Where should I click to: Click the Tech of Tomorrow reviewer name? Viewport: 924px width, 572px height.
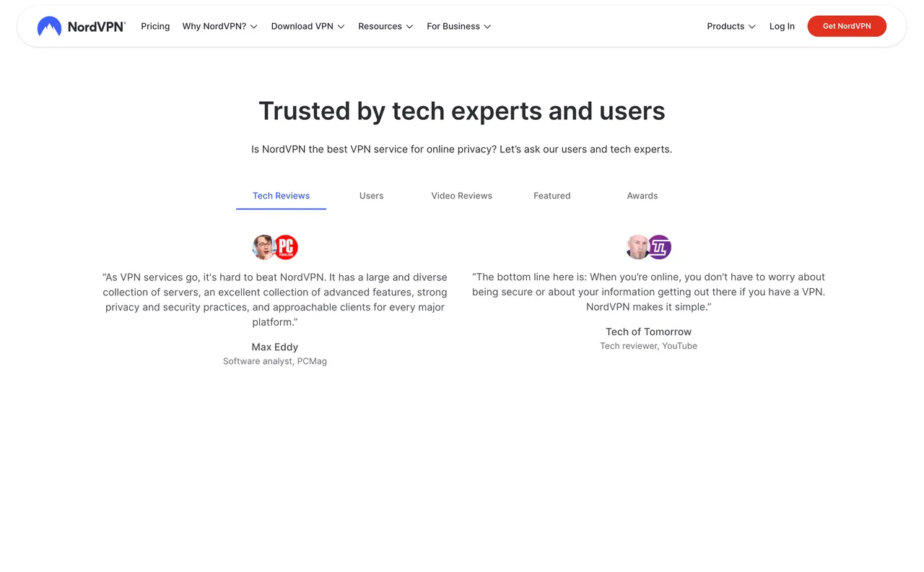pyautogui.click(x=648, y=332)
